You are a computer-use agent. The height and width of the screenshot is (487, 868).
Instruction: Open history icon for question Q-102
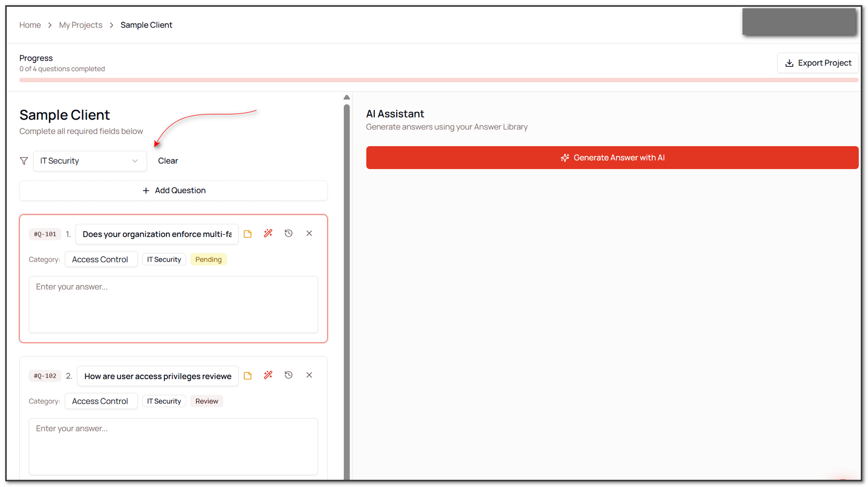(x=289, y=375)
